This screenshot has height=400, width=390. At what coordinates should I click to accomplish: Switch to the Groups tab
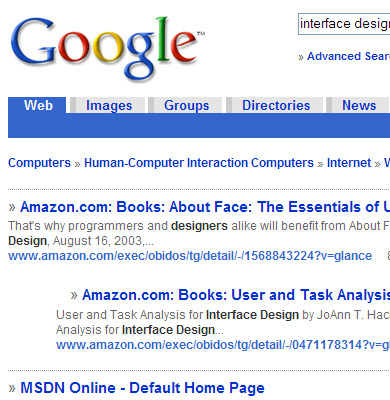pos(186,105)
